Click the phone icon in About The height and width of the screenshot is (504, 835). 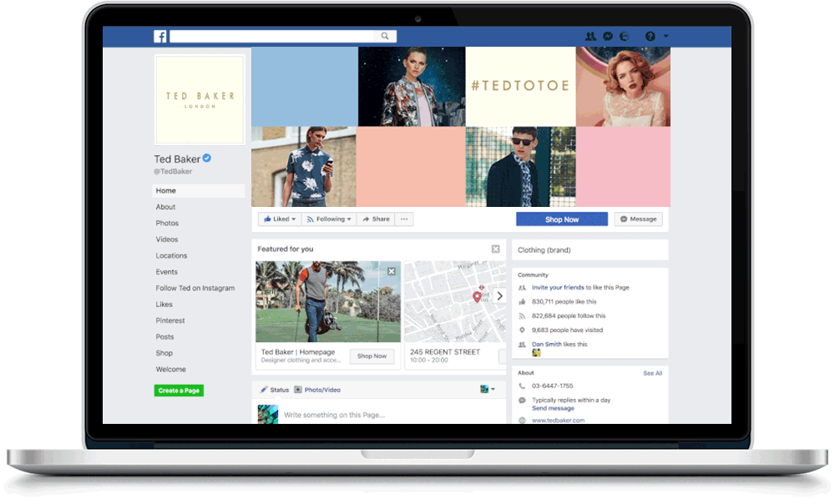[x=522, y=386]
